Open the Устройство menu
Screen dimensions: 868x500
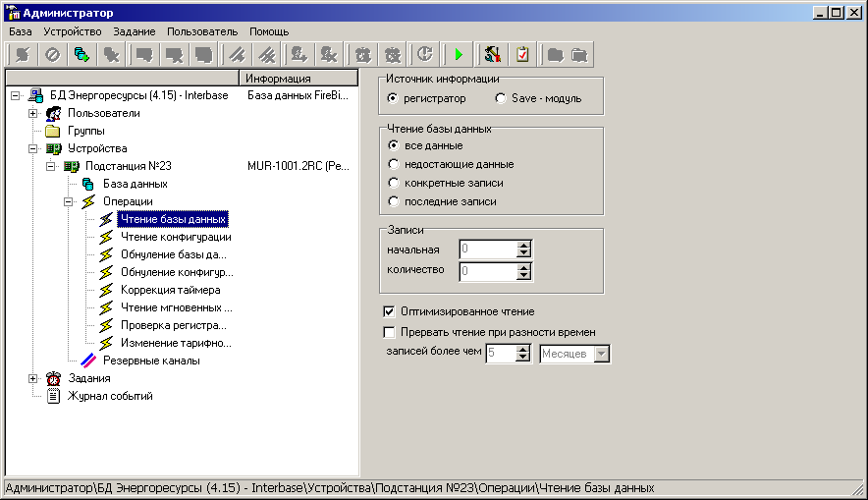point(73,31)
